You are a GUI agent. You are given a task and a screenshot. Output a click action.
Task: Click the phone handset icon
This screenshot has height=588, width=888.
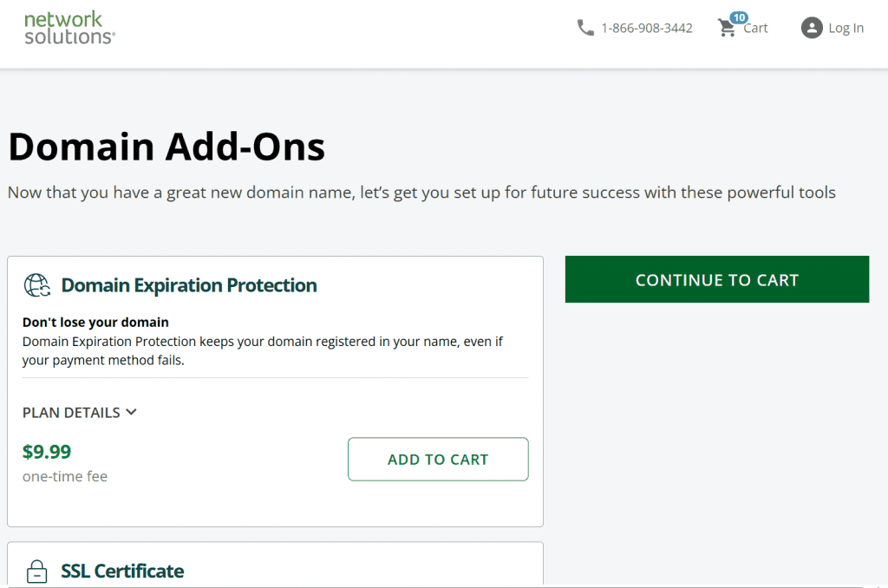click(585, 28)
